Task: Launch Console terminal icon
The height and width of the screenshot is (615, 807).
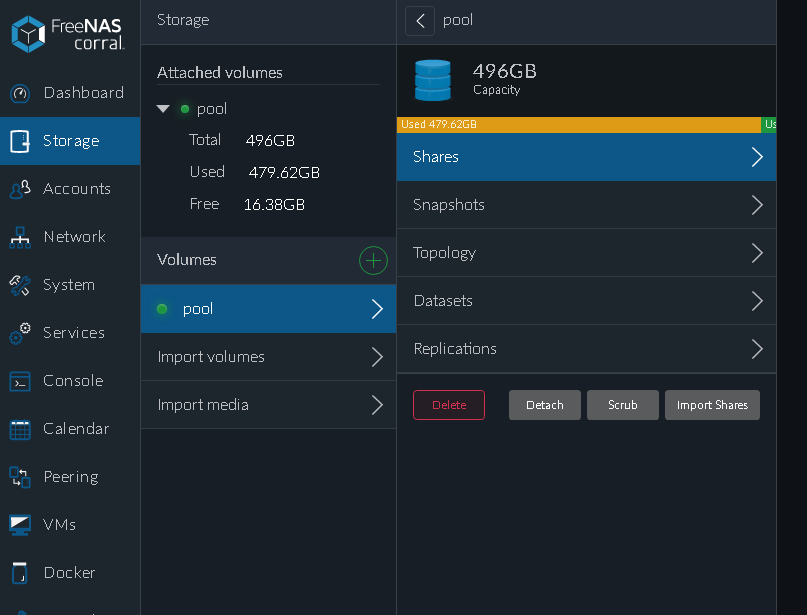Action: pos(20,381)
